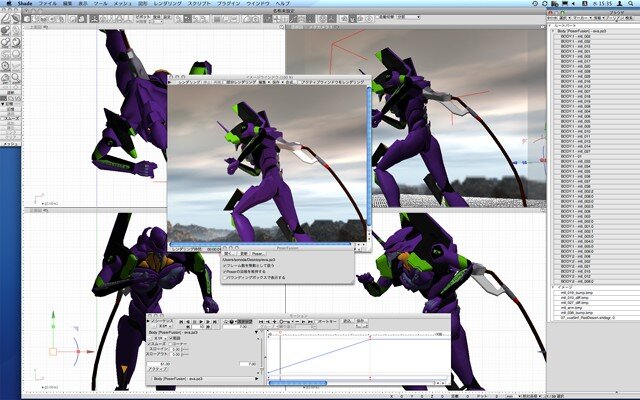Collapse ルートパート node in browser
The height and width of the screenshot is (400, 640).
(549, 26)
